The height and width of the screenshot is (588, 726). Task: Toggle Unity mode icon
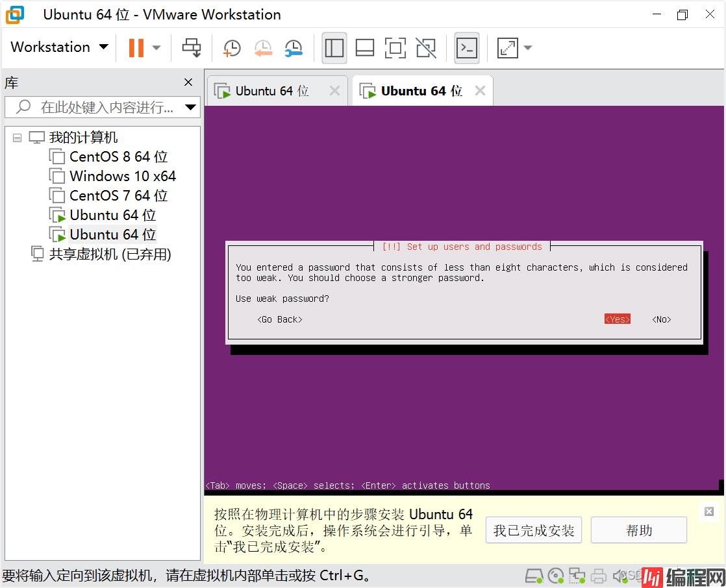(x=426, y=47)
